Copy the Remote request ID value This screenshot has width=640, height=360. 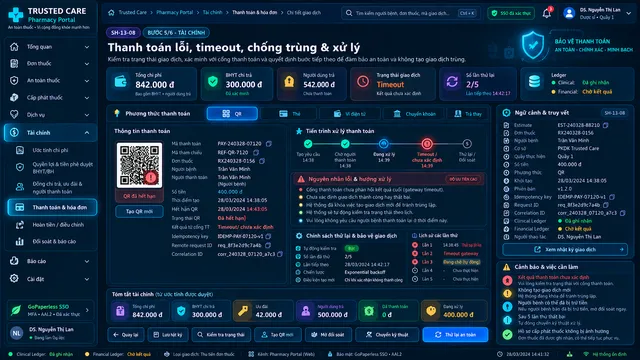pos(268,245)
